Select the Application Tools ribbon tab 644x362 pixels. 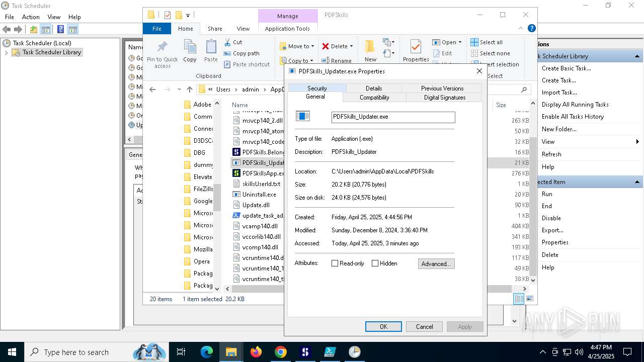[x=287, y=29]
